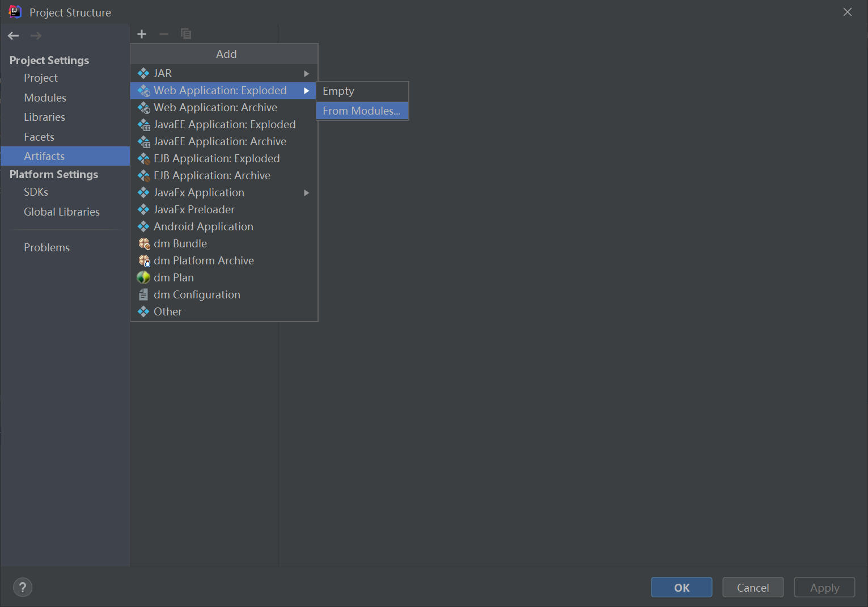Click the JavaFx Application icon
868x607 pixels.
143,193
